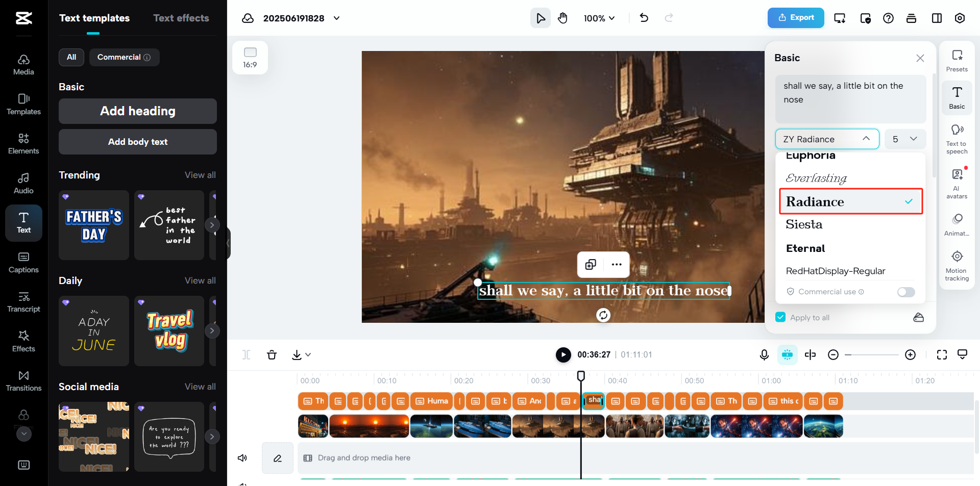Click View all next to Social media
Screen dimensions: 980x486
pyautogui.click(x=200, y=387)
